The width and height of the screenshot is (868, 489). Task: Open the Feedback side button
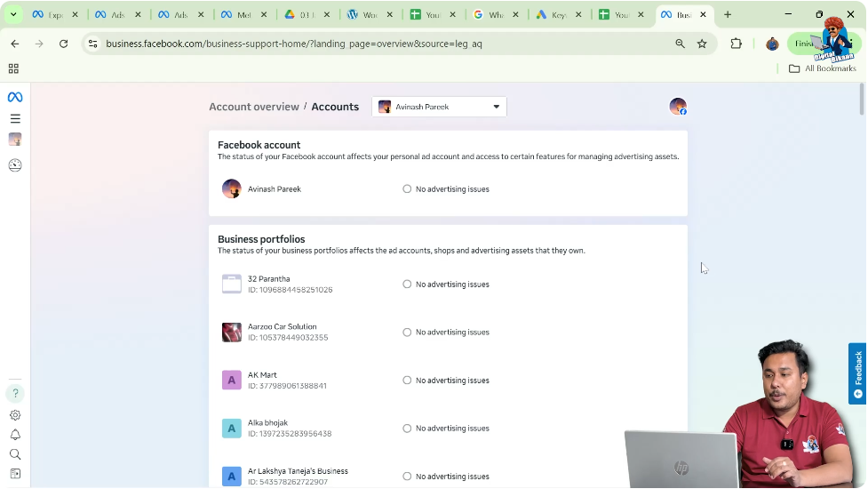coord(857,373)
